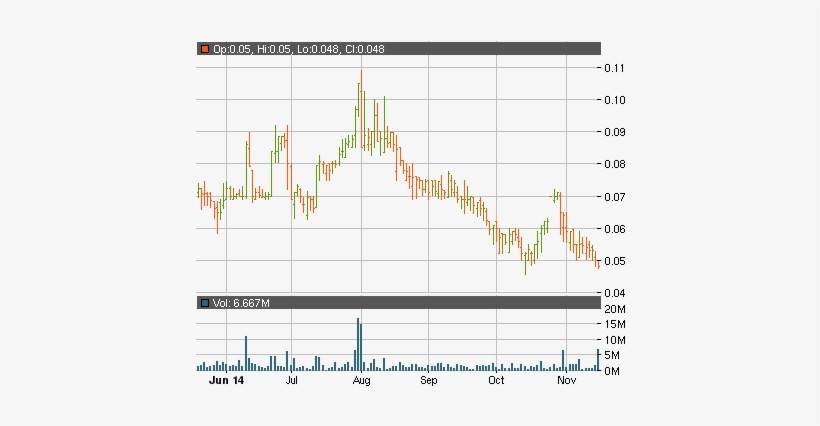Click the Oct date axis label
The height and width of the screenshot is (426, 820).
pos(496,381)
